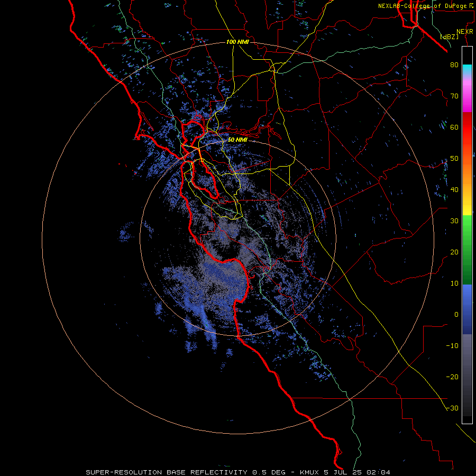Select the blue band of the color bar

click(467, 309)
